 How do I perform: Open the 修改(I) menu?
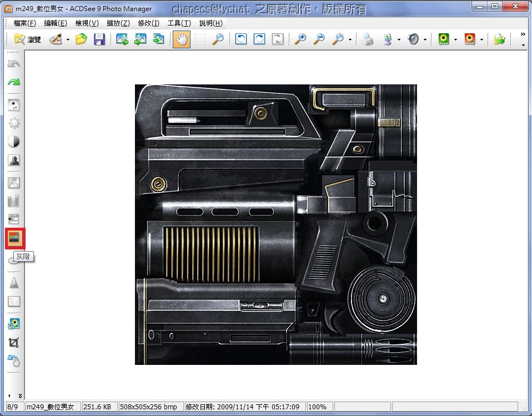149,23
